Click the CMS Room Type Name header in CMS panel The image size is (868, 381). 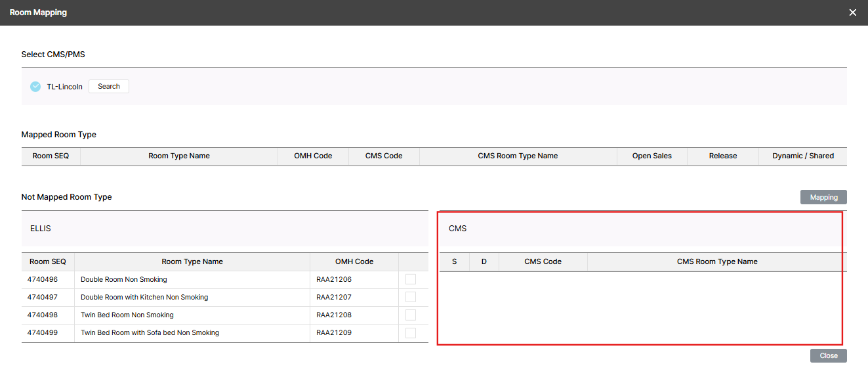pyautogui.click(x=716, y=261)
